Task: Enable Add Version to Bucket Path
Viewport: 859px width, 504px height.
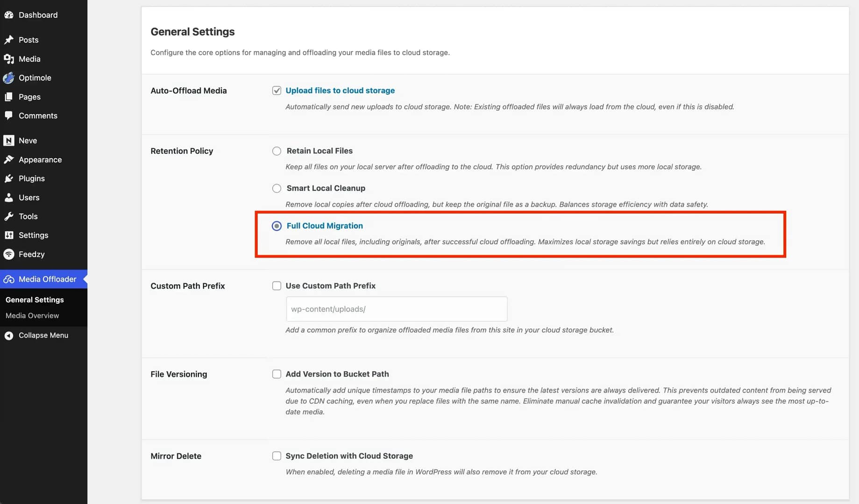Action: (x=277, y=374)
